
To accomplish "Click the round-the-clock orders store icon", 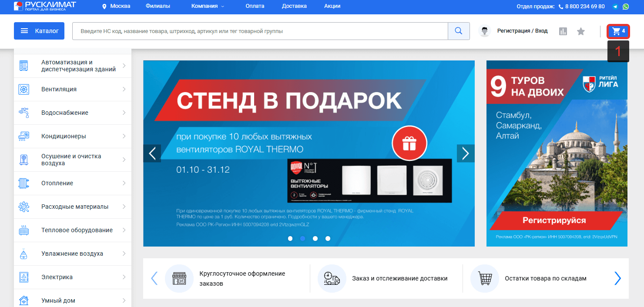I will 179,278.
